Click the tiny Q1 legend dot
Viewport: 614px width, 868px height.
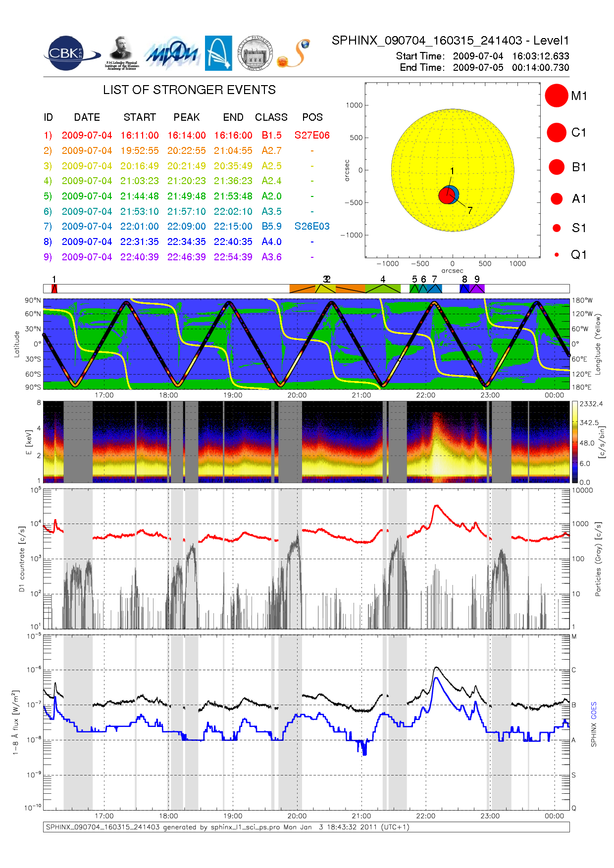click(x=557, y=255)
